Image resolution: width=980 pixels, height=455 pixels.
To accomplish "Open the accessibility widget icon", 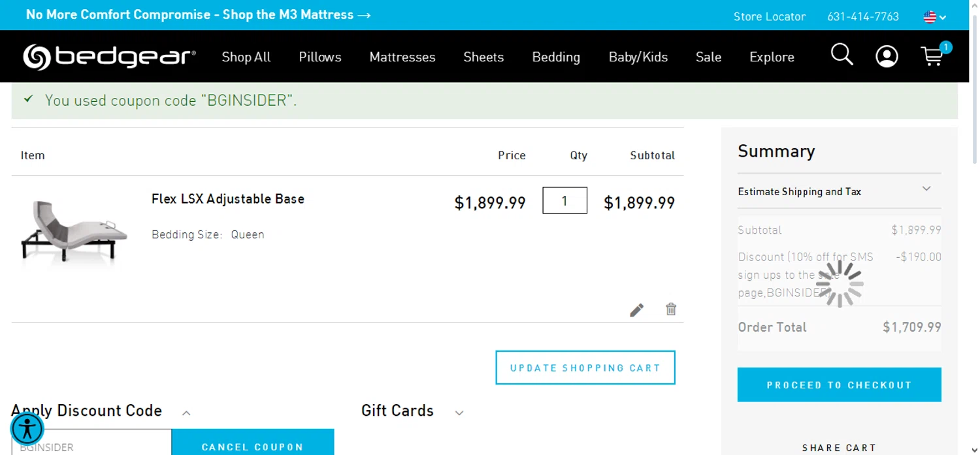I will click(x=27, y=429).
